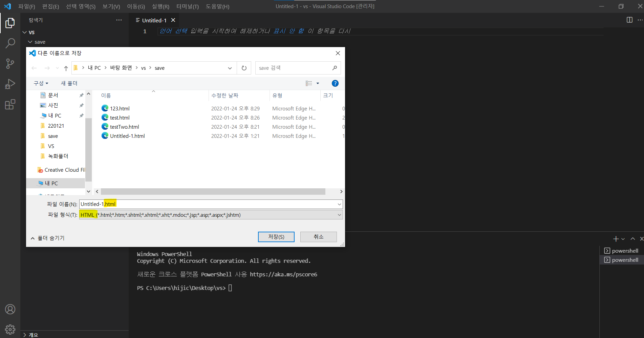Open the 구성 organize menu
Screen dimensions: 644x338
click(x=41, y=83)
